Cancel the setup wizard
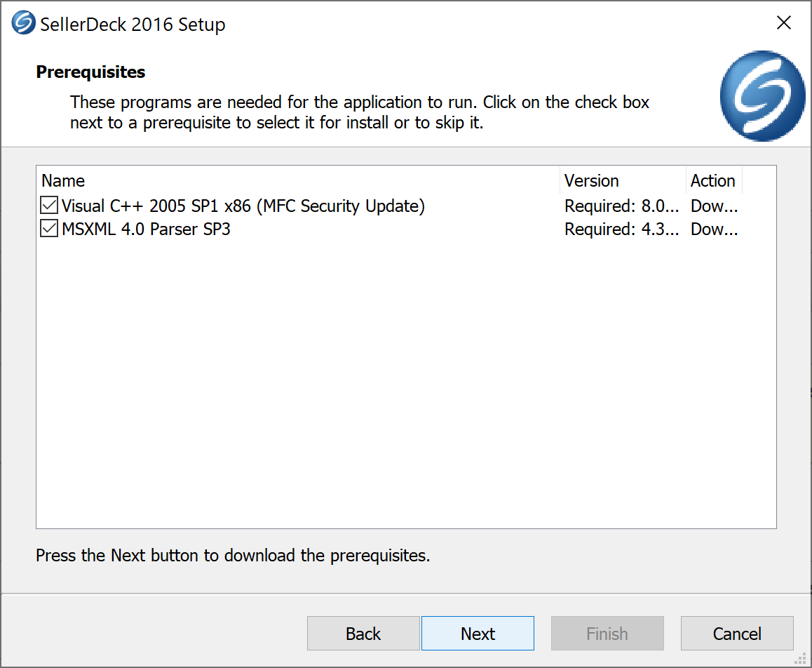This screenshot has width=812, height=668. point(737,634)
